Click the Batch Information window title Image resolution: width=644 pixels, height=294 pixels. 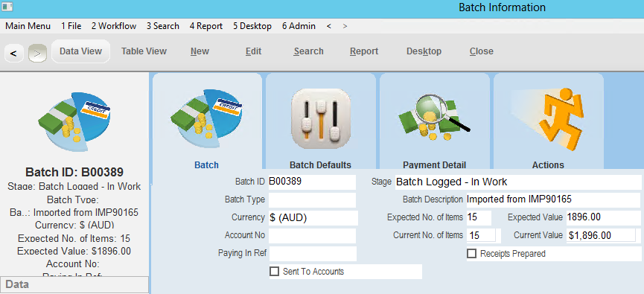(x=502, y=7)
